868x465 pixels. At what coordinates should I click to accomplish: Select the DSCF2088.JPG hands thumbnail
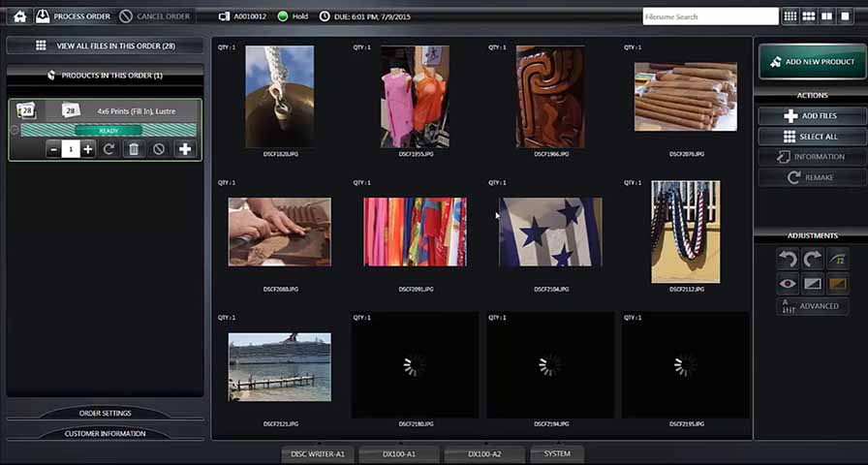(x=280, y=232)
